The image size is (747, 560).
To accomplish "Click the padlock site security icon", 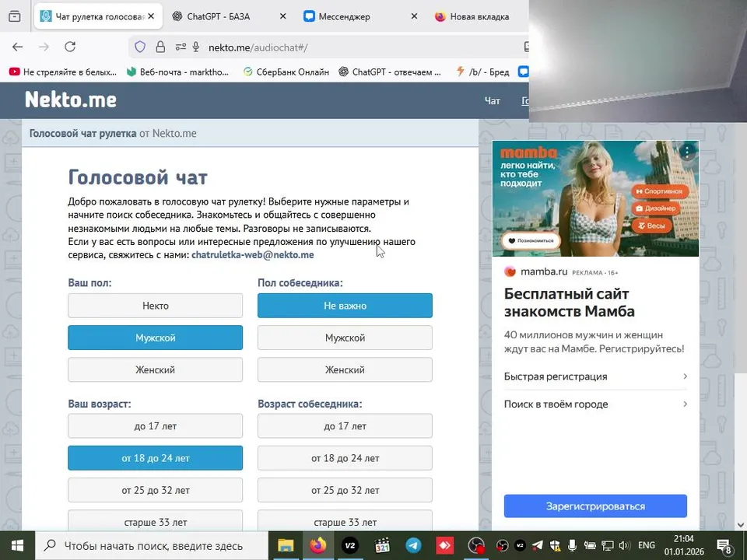I will (160, 47).
